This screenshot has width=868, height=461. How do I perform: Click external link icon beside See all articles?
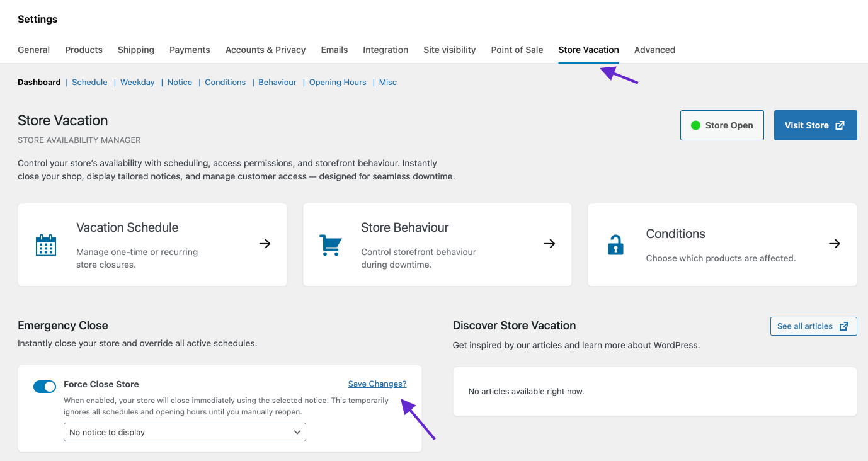[844, 326]
